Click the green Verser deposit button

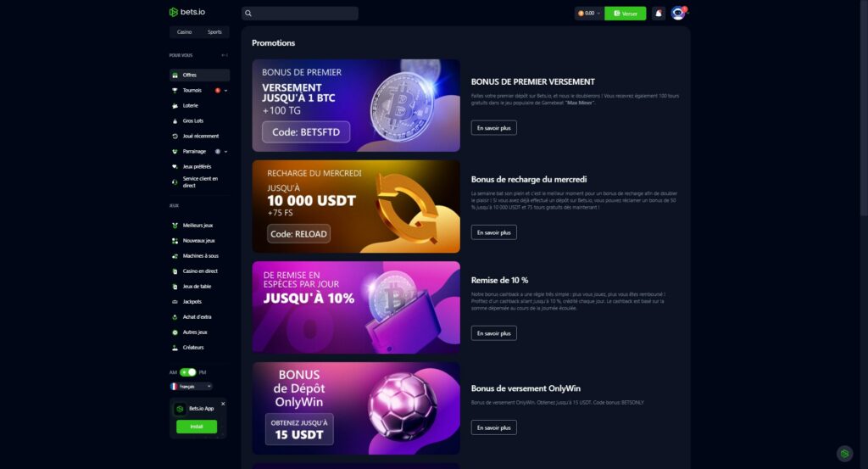625,14
